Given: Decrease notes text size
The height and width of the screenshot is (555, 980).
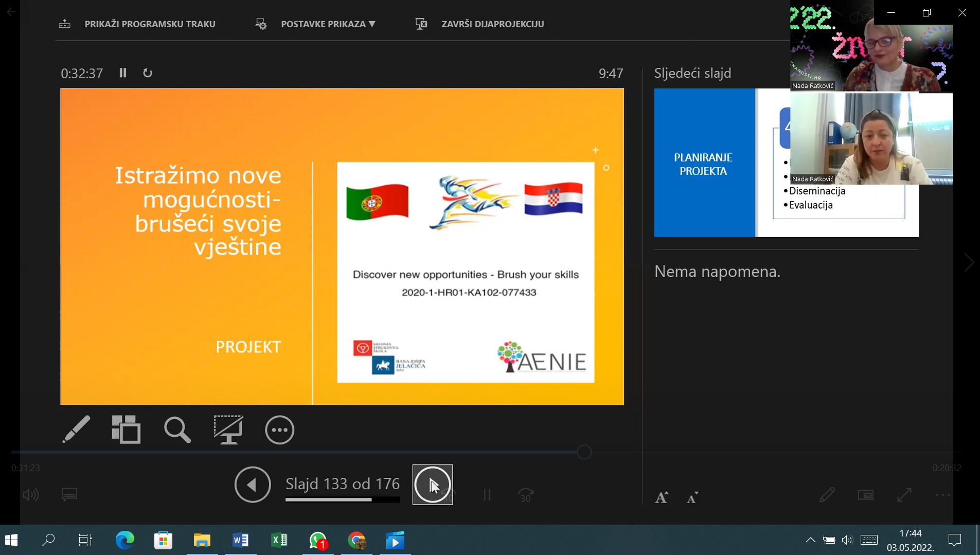Looking at the screenshot, I should coord(693,497).
